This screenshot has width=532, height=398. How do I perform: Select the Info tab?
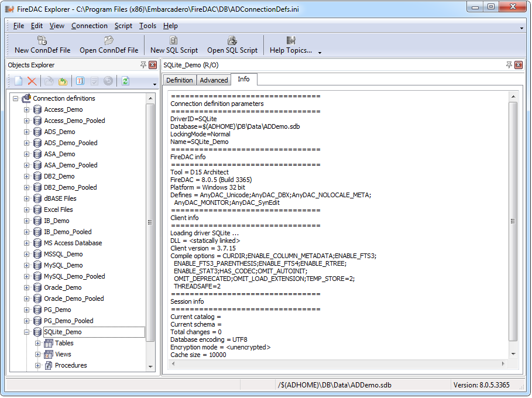pos(243,79)
